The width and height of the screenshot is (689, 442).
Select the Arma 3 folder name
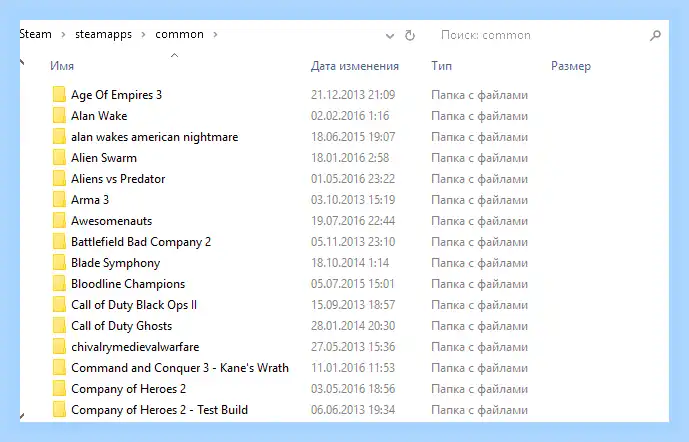[90, 200]
